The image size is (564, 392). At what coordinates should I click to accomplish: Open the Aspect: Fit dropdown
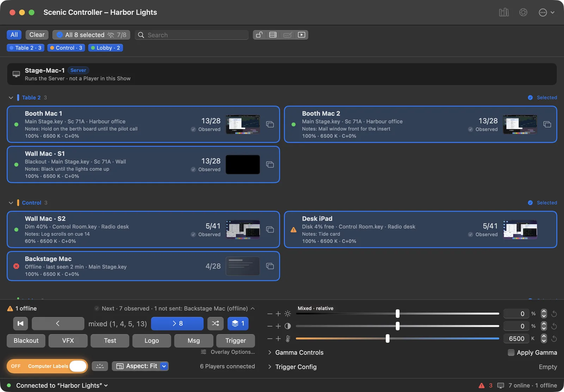pyautogui.click(x=140, y=366)
